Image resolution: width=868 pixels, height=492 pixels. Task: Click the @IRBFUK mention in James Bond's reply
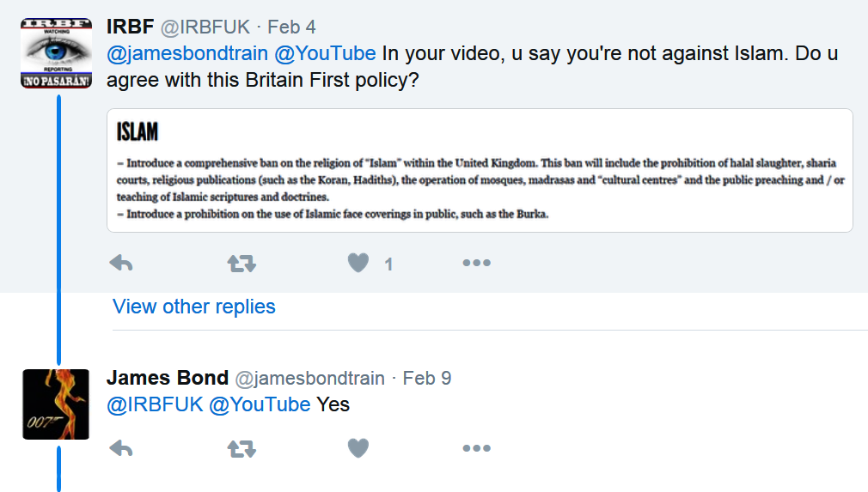coord(155,404)
